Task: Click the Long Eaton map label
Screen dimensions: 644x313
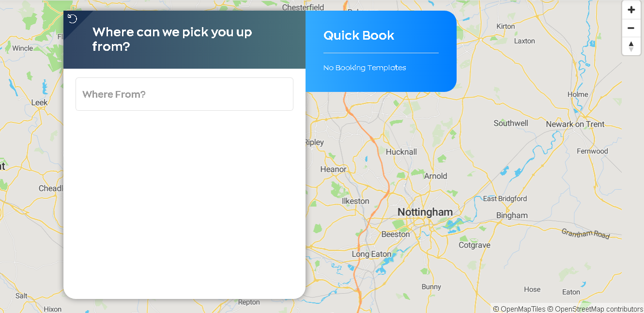Action: coord(371,254)
